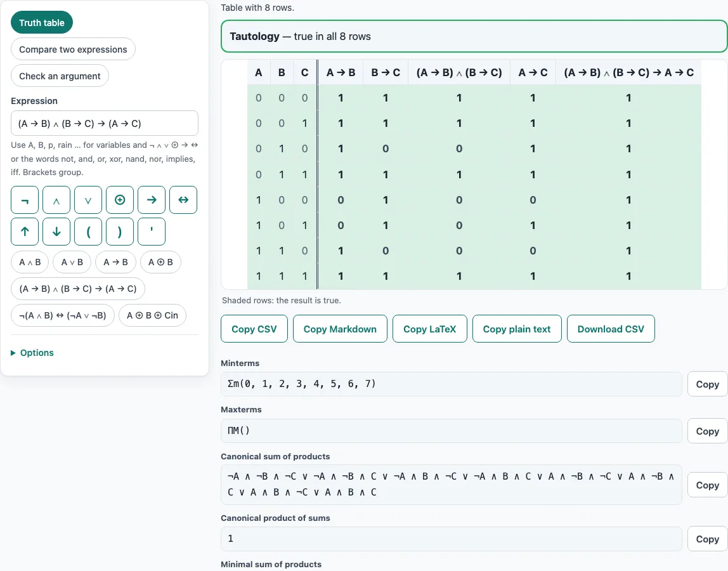Click the final result column header
The width and height of the screenshot is (728, 571).
pos(628,72)
